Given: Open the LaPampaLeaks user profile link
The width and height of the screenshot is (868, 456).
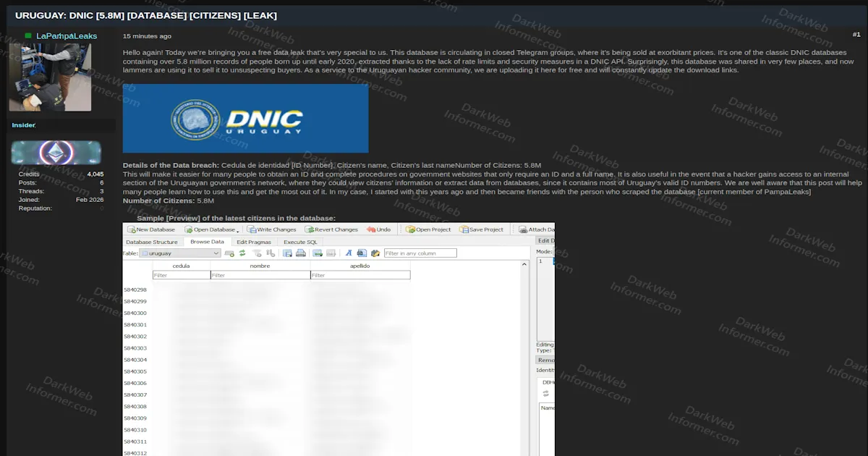Looking at the screenshot, I should [x=67, y=36].
